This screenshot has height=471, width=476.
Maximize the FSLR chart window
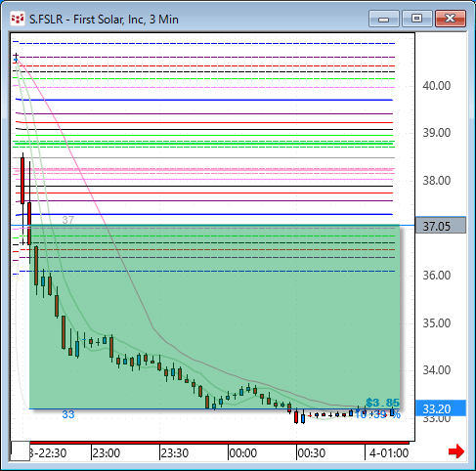point(416,19)
